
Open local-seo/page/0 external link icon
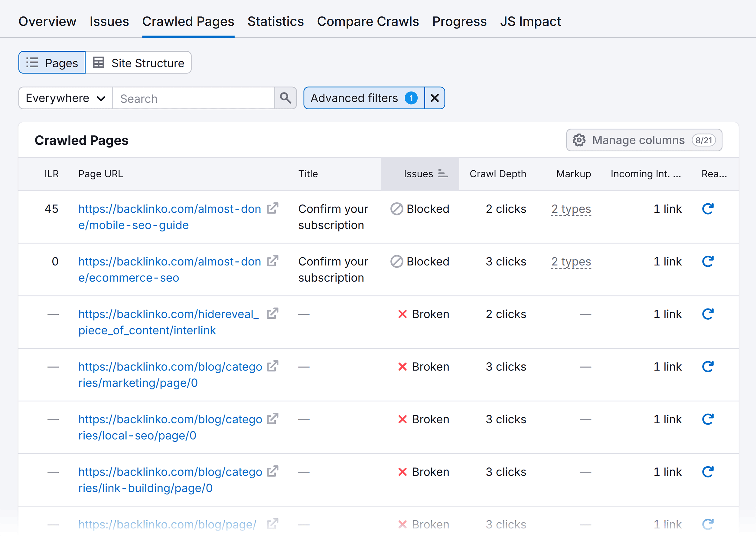272,418
